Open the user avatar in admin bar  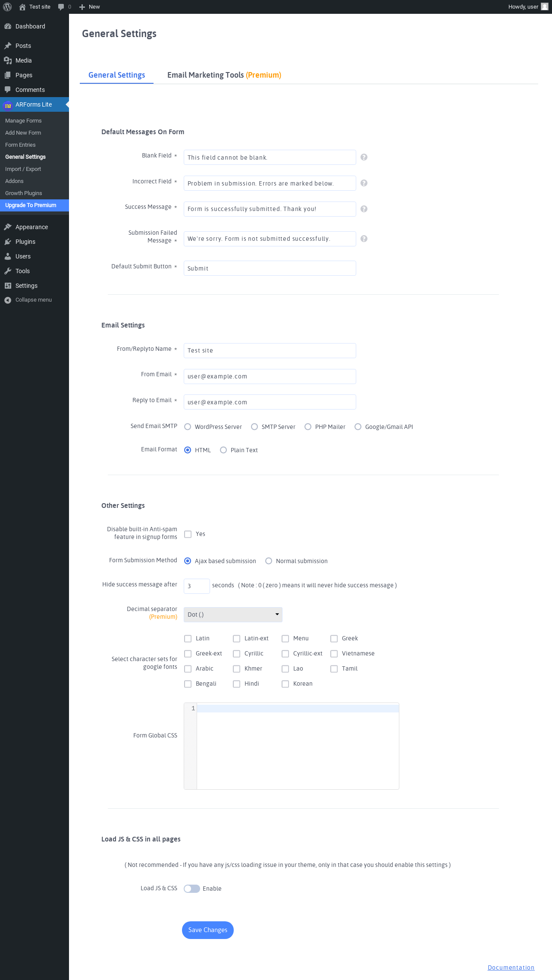(x=545, y=6)
